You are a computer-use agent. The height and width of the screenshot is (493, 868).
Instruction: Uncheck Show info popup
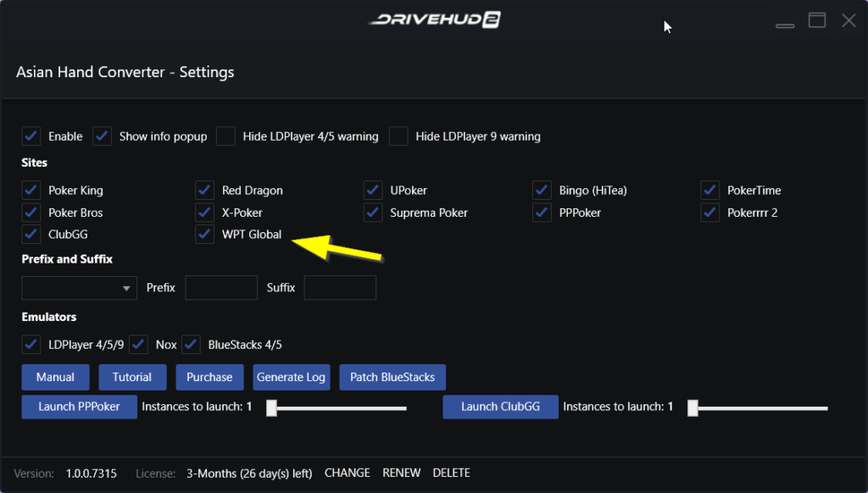coord(102,136)
